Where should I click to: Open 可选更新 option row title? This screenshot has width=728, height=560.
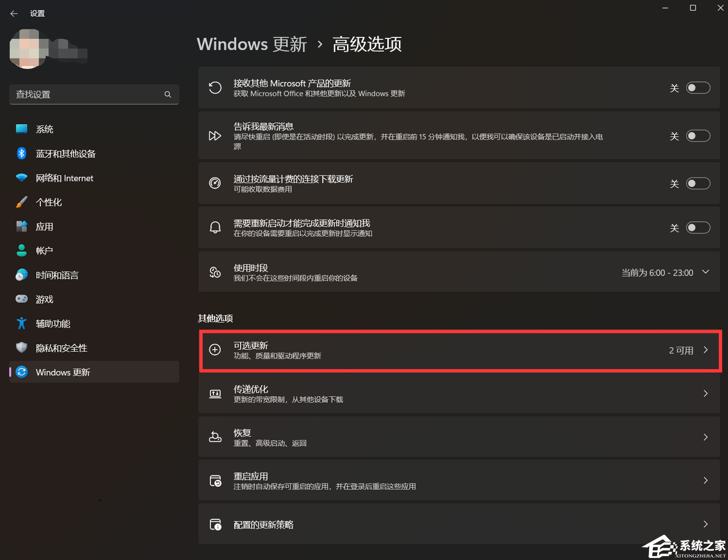[251, 345]
